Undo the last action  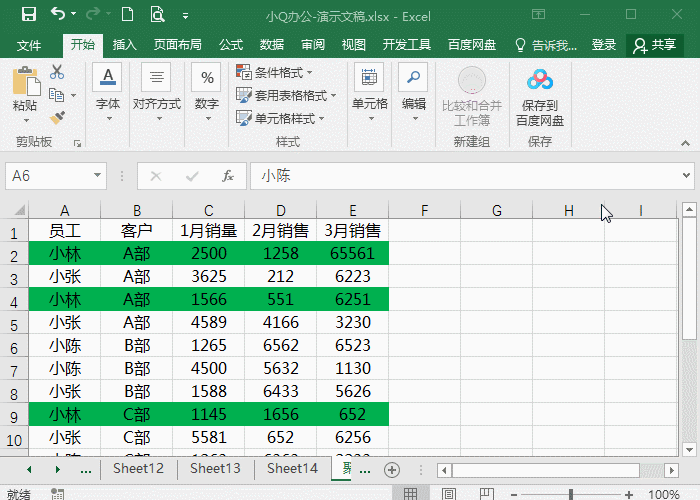coord(58,14)
